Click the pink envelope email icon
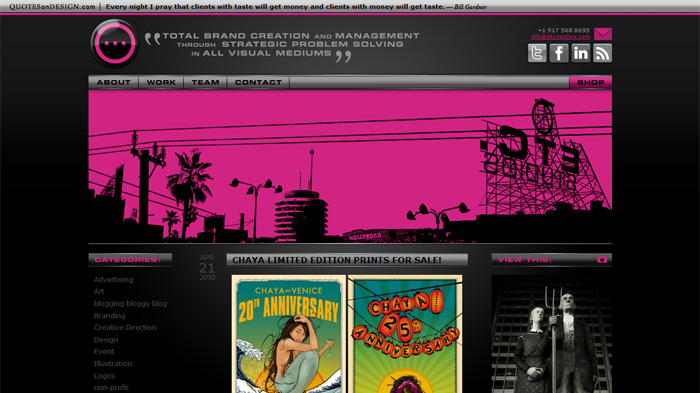Viewport: 700px width, 393px height. pyautogui.click(x=603, y=34)
